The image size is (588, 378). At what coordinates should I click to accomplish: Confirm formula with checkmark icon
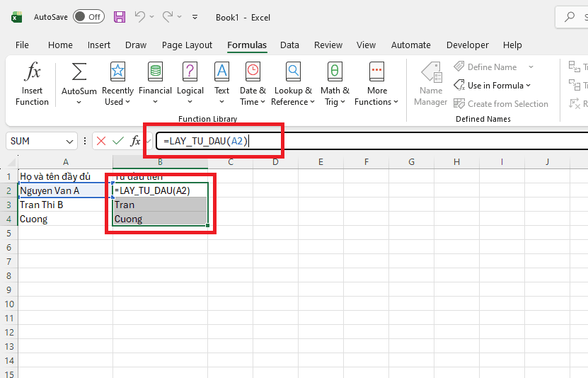pos(118,141)
